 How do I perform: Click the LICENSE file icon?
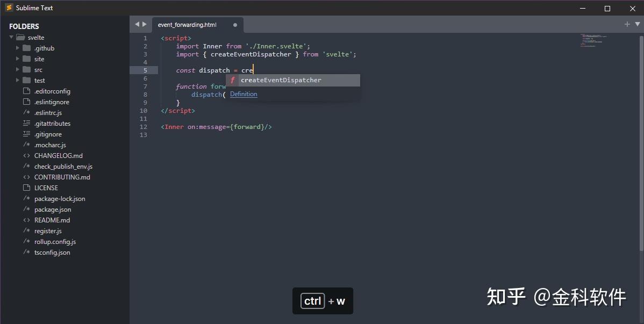point(27,188)
